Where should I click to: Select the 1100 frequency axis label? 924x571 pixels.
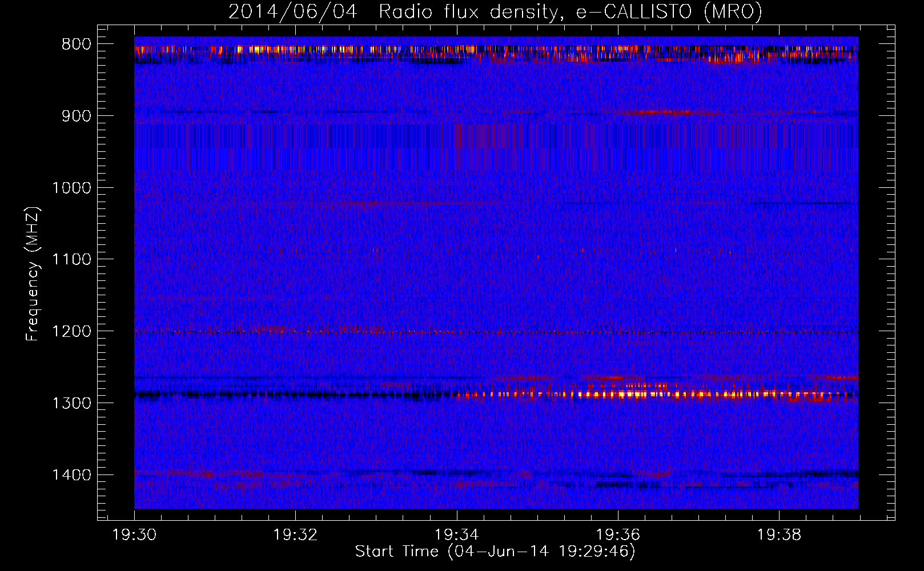pyautogui.click(x=71, y=260)
